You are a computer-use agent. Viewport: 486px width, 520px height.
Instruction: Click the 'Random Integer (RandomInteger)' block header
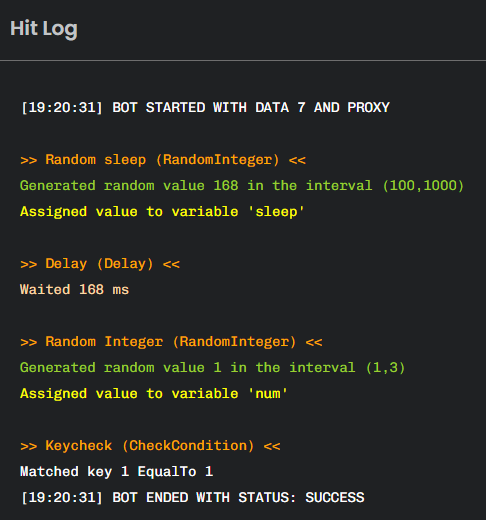pyautogui.click(x=171, y=342)
